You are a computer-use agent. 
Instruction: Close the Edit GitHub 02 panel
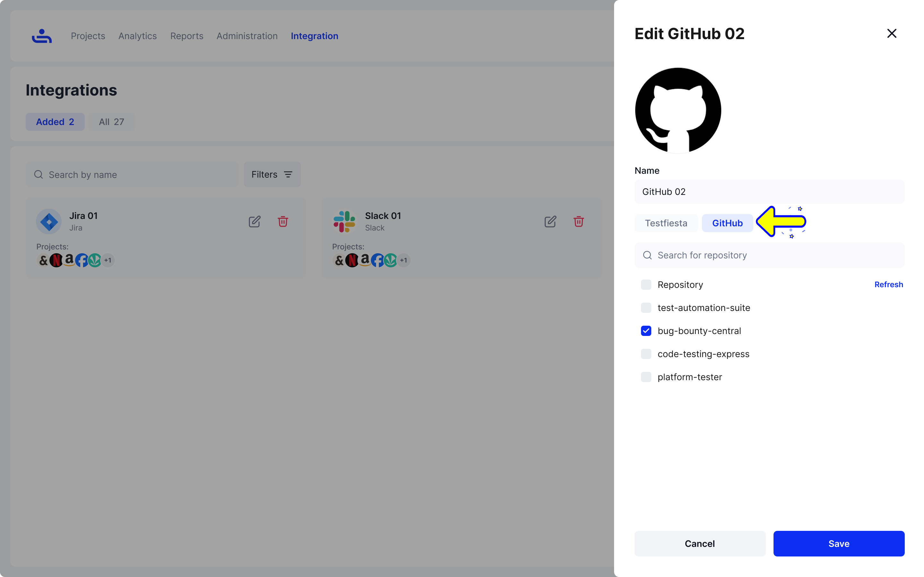coord(892,34)
